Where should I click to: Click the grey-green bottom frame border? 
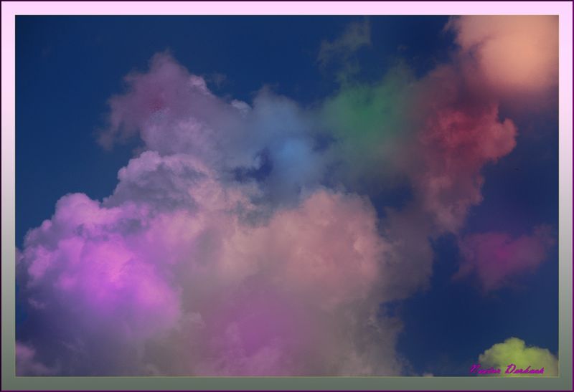click(x=287, y=384)
